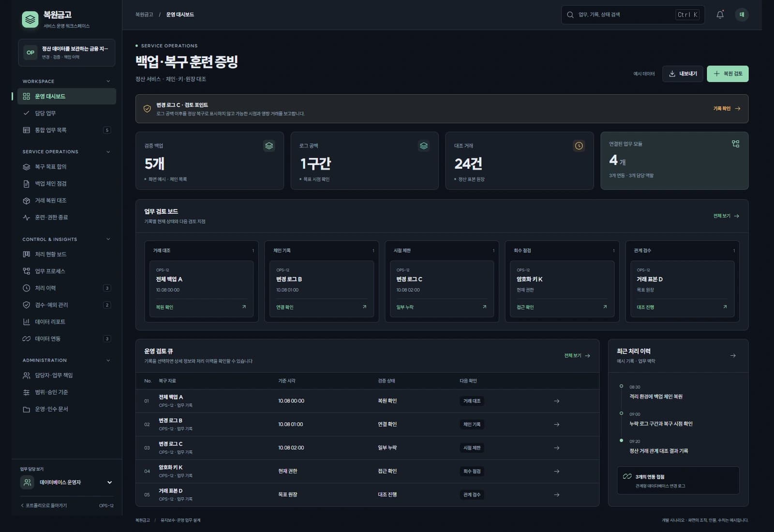Click row arrow for 암호화 키 K in queue
Viewport: 774px width, 532px height.
(x=557, y=471)
